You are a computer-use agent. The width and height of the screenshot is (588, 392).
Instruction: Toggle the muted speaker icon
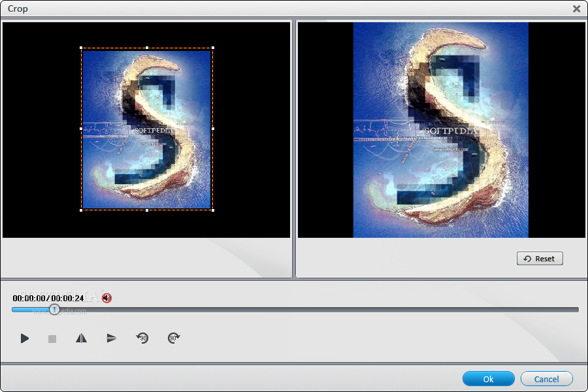(107, 298)
